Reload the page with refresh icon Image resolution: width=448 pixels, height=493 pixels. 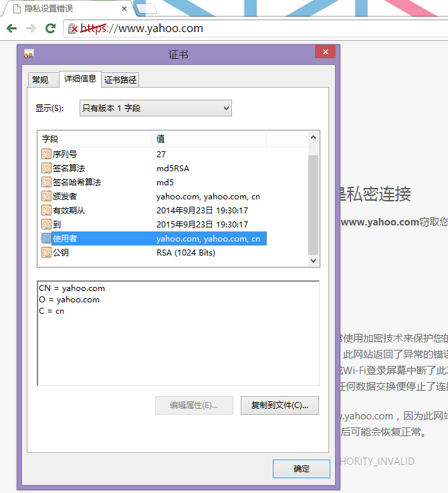point(50,29)
